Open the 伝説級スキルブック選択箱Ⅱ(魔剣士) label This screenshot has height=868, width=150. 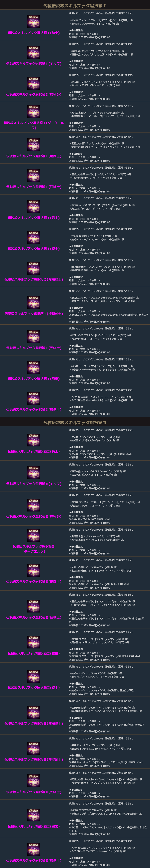[34, 861]
